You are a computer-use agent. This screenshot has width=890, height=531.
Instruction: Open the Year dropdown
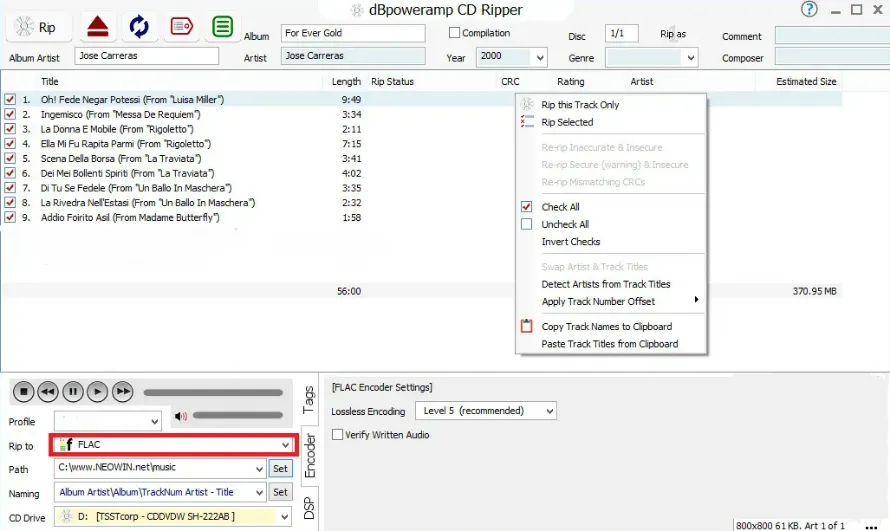click(540, 57)
